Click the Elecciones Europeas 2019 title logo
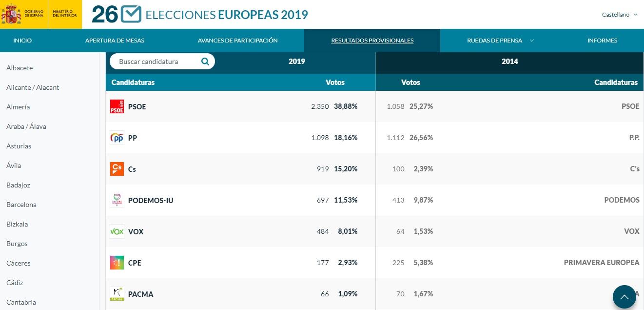644x310 pixels. (200, 15)
